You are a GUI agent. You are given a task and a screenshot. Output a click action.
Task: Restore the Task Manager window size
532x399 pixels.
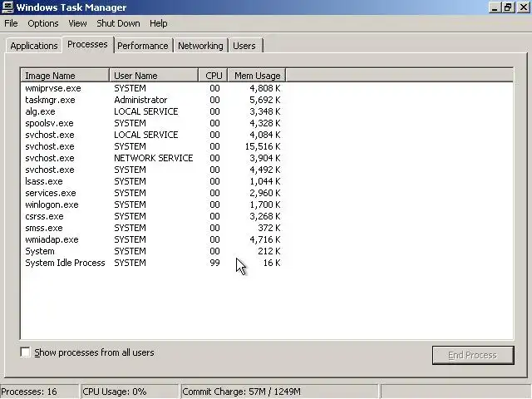(x=508, y=7)
